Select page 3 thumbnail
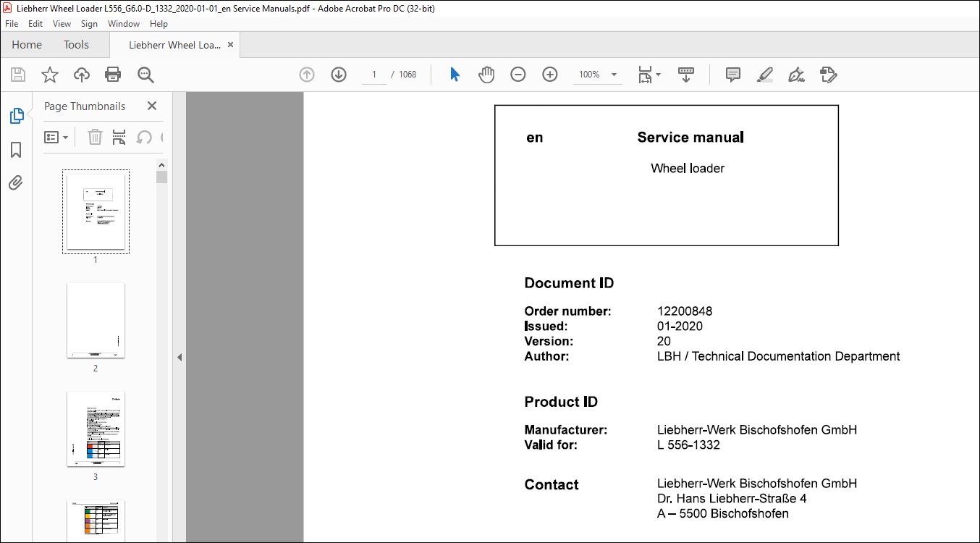The height and width of the screenshot is (543, 980). tap(96, 429)
